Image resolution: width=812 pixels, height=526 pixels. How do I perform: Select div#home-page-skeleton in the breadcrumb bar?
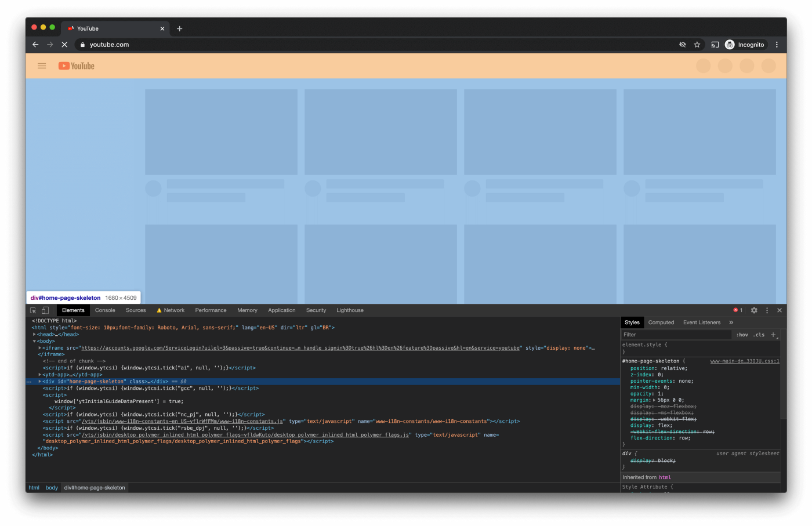(95, 488)
